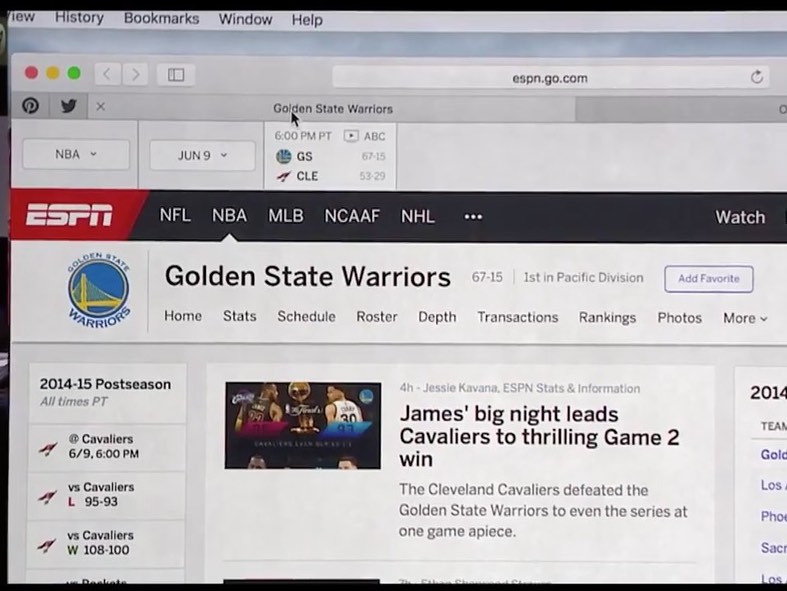The height and width of the screenshot is (591, 787).
Task: Go to NCAAF section
Action: pos(352,216)
